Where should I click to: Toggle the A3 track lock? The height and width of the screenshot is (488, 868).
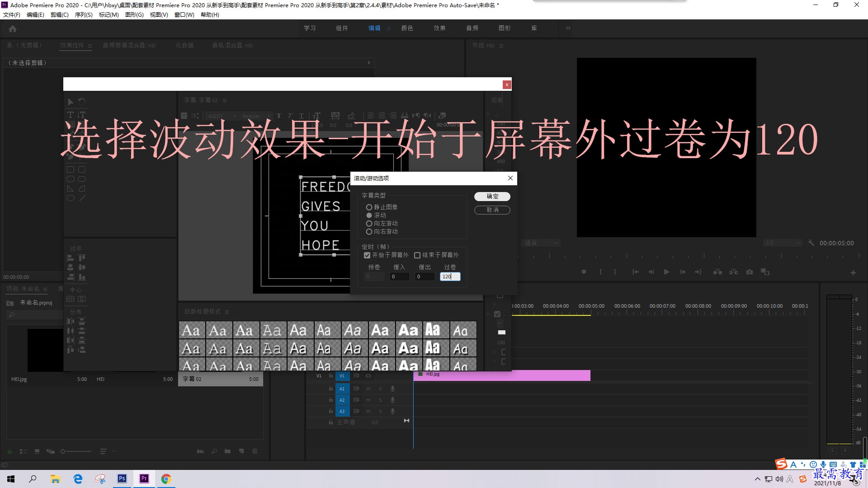point(330,411)
